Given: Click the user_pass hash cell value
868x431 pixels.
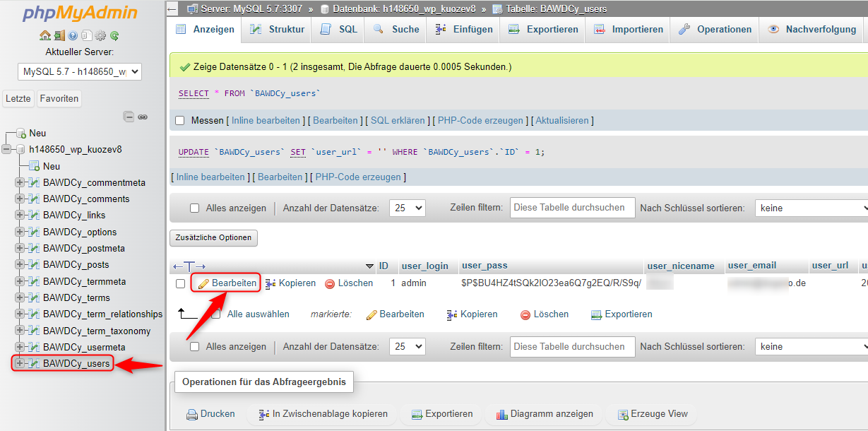Looking at the screenshot, I should click(550, 283).
